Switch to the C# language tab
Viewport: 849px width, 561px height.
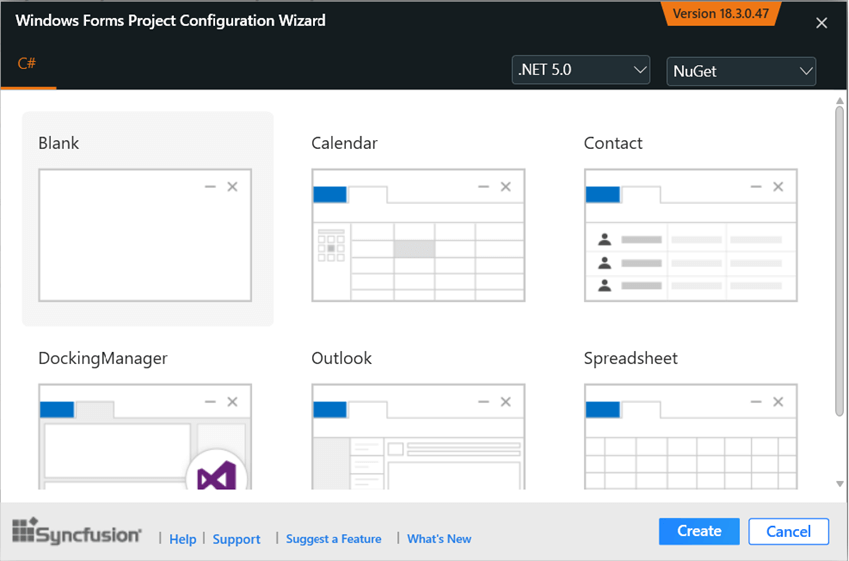(x=27, y=64)
